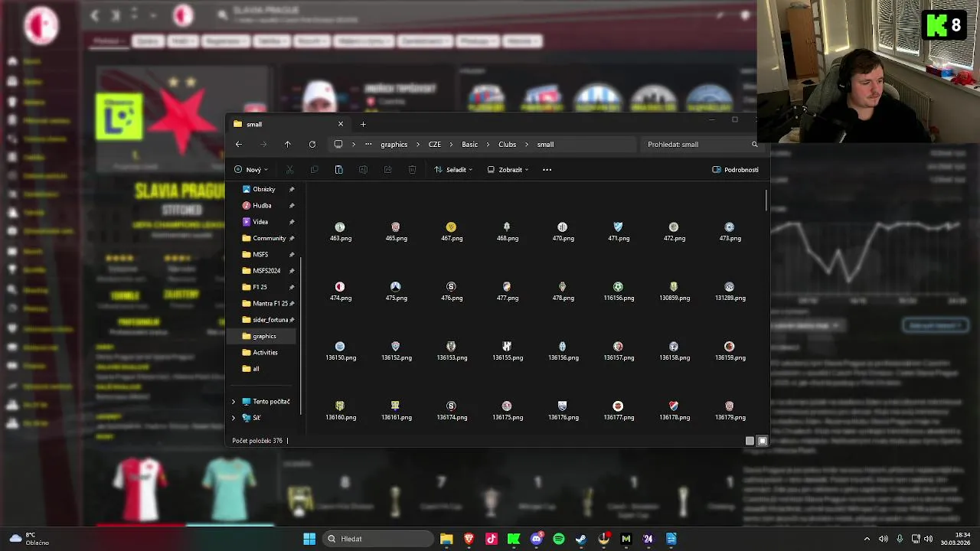This screenshot has width=980, height=551.
Task: Open weather widget showing Oblačno
Action: (29, 539)
